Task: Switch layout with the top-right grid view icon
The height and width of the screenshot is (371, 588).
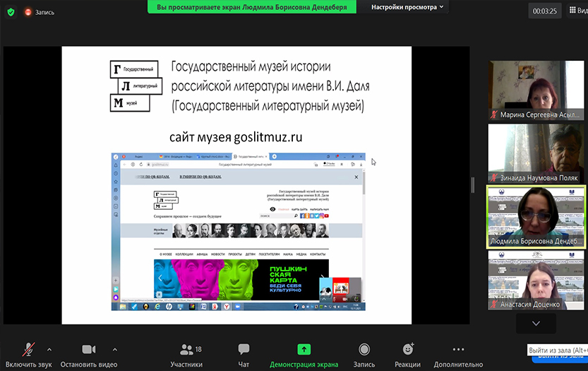Action: tap(575, 11)
